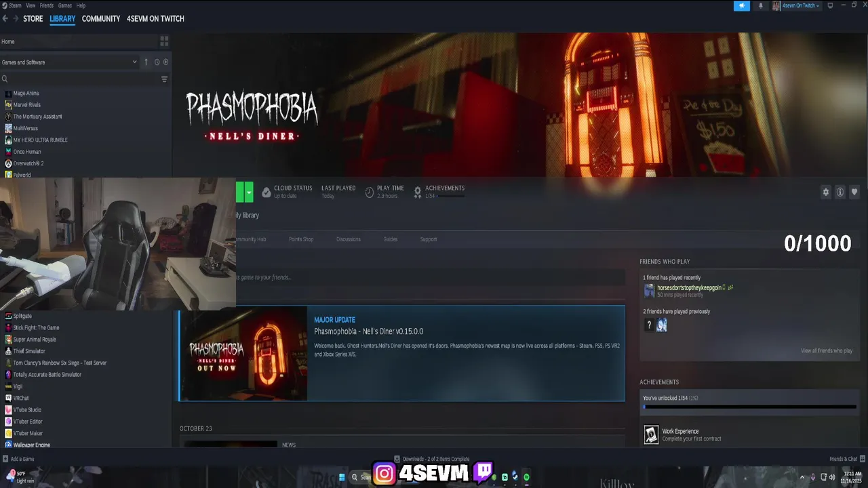Open Windows Start button
The image size is (868, 488).
[x=342, y=477]
